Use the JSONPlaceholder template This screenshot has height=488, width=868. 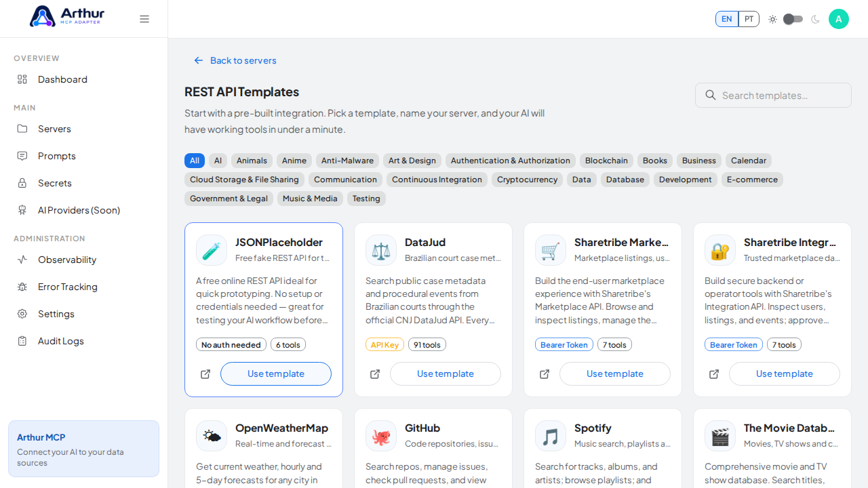point(276,374)
